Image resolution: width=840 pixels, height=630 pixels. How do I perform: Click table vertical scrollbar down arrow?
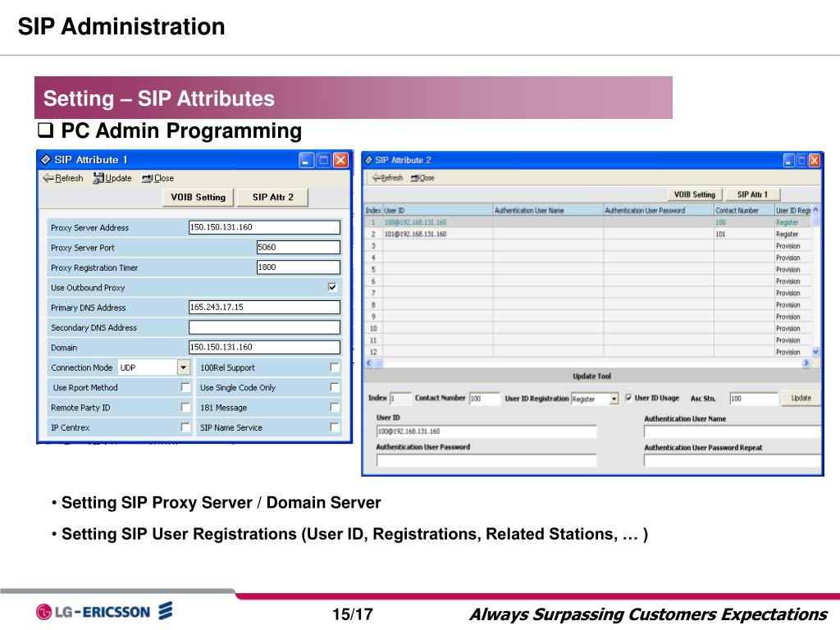(x=816, y=352)
